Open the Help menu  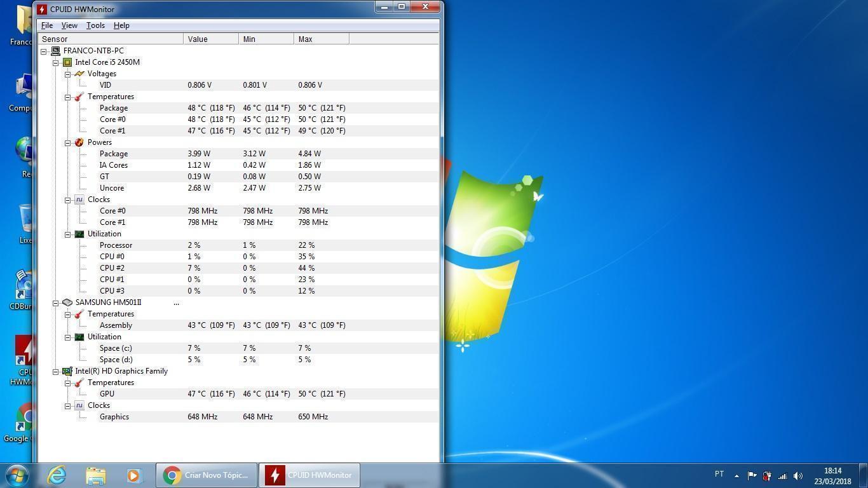click(x=121, y=25)
